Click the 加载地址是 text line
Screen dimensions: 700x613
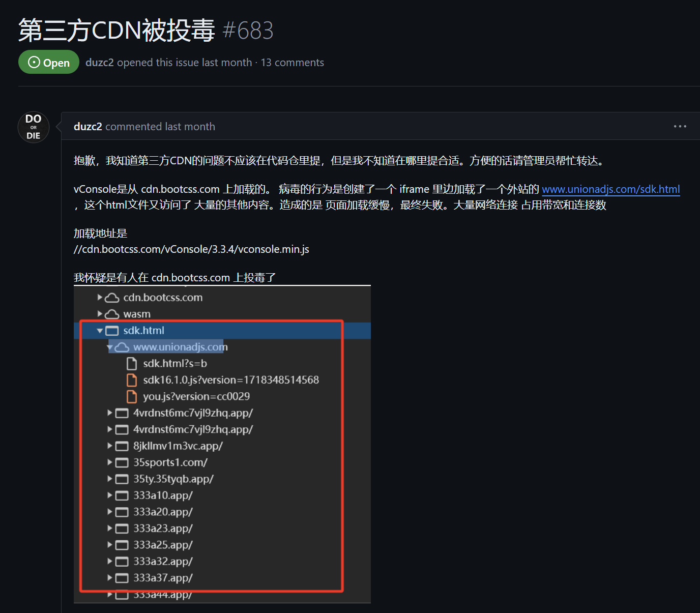pyautogui.click(x=100, y=233)
